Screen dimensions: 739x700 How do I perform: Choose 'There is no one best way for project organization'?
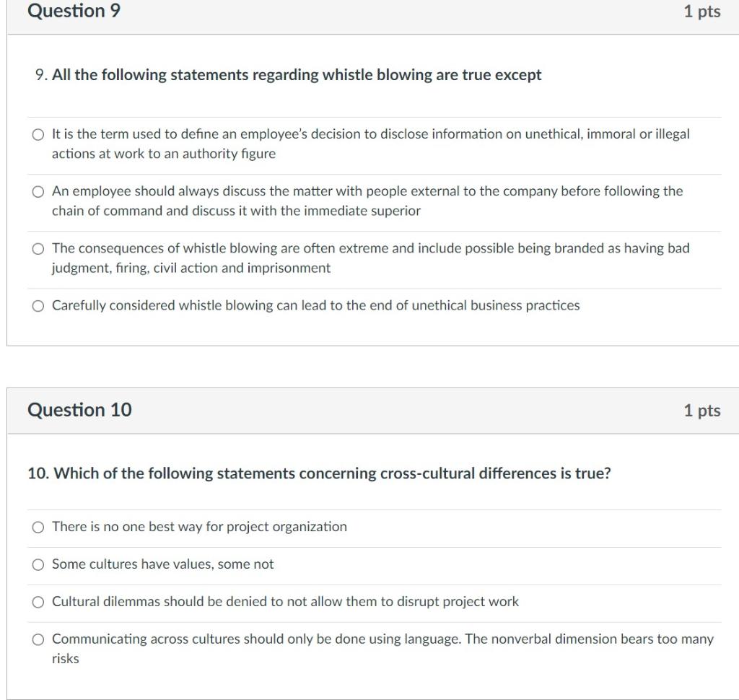pyautogui.click(x=37, y=528)
